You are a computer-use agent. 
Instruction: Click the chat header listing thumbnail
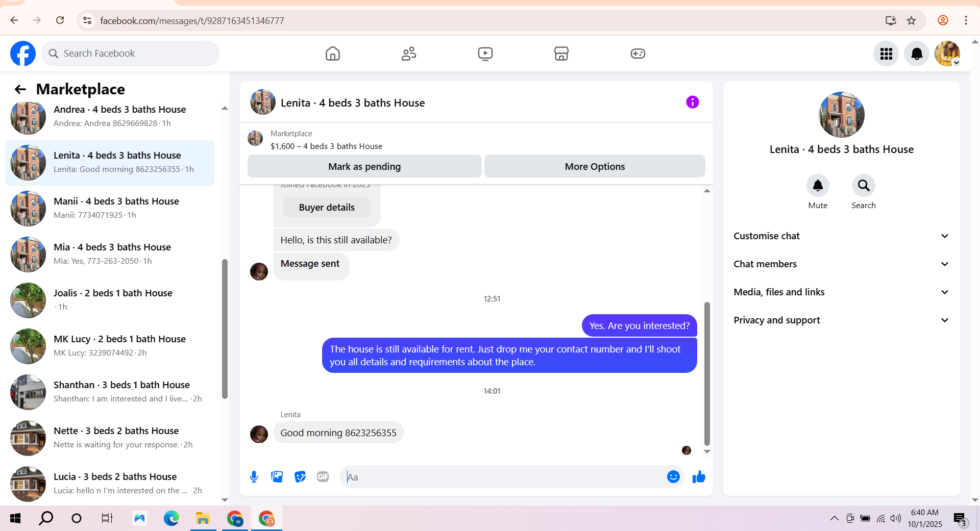pos(263,102)
